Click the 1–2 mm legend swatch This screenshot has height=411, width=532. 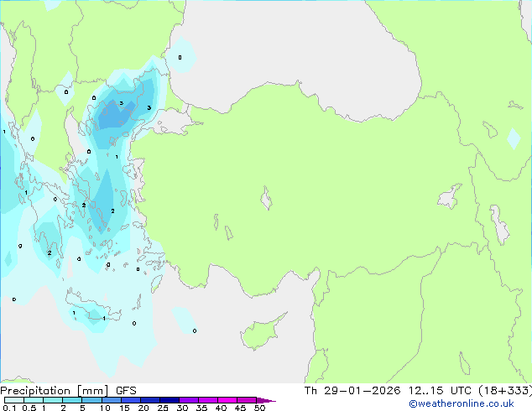[53, 400]
